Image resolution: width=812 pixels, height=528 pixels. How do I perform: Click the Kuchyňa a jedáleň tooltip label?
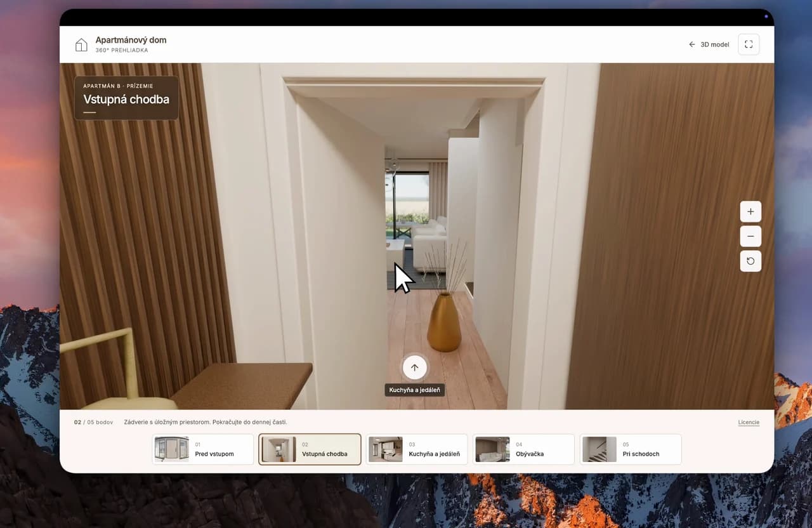415,390
